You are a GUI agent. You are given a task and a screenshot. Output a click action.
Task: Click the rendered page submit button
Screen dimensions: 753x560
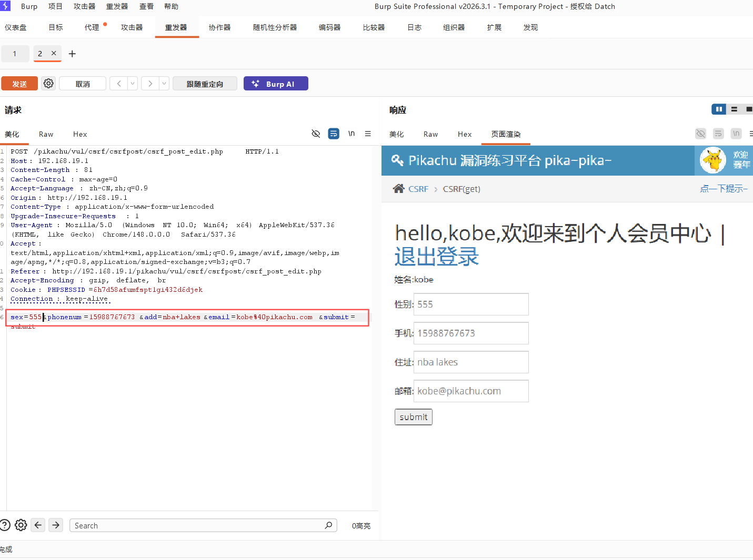(x=414, y=417)
